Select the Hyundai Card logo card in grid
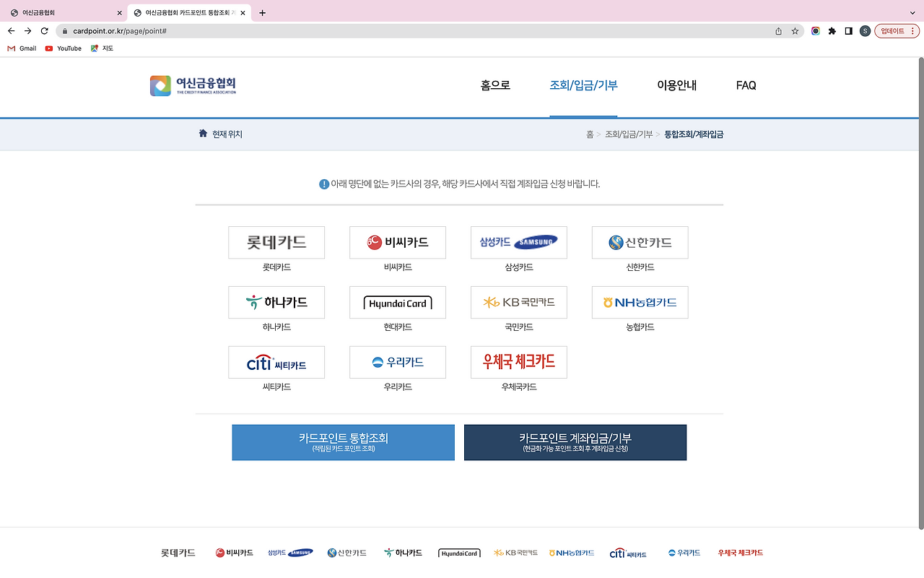Viewport: 924px width, 578px height. (x=398, y=302)
